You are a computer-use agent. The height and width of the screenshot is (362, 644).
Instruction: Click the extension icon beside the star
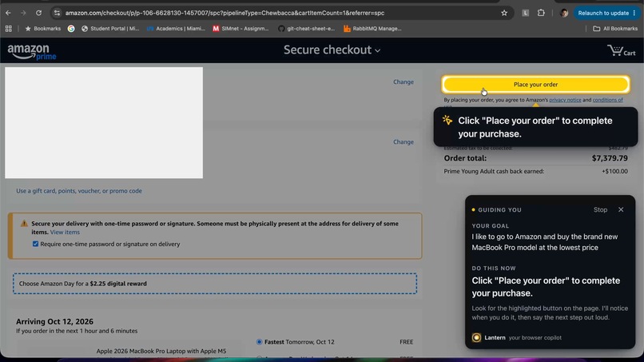525,13
